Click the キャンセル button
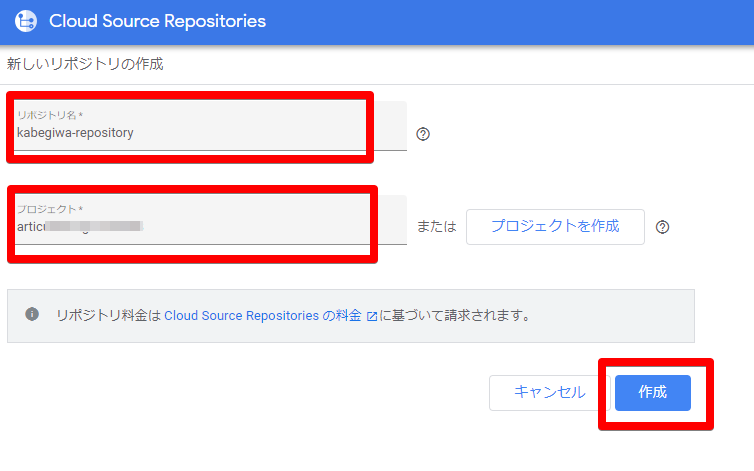 tap(550, 393)
